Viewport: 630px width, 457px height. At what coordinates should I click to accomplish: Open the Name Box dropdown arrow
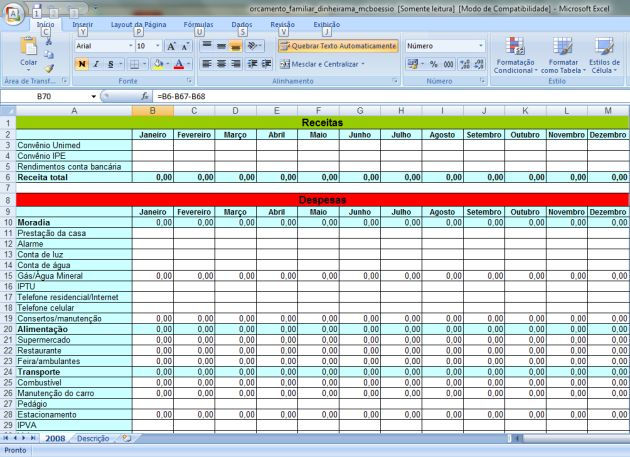click(94, 96)
